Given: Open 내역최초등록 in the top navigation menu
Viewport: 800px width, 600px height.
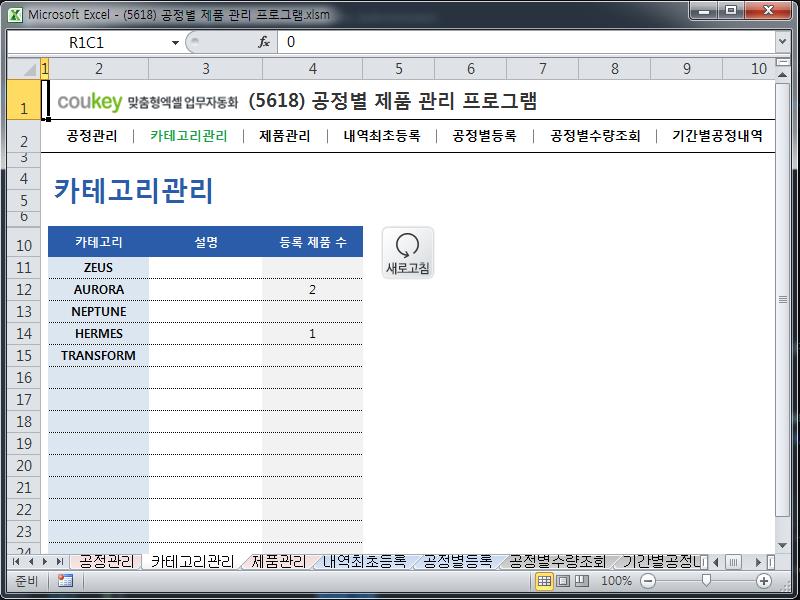Looking at the screenshot, I should pos(382,136).
